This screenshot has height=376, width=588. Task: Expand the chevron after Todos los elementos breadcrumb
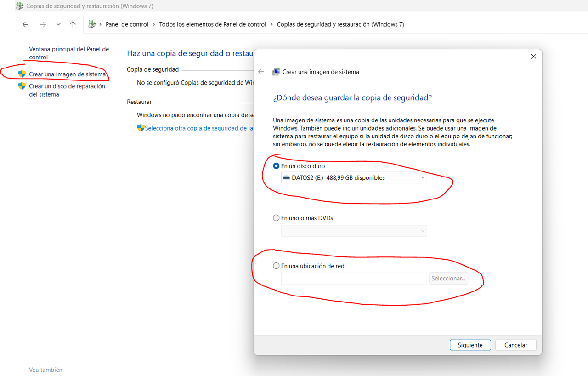point(271,24)
